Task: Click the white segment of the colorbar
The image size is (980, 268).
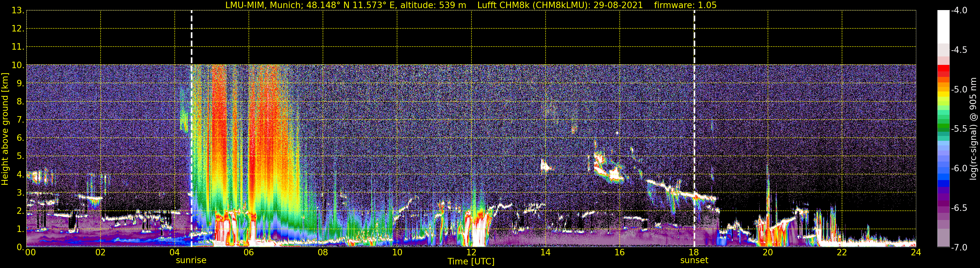Action: coord(944,27)
